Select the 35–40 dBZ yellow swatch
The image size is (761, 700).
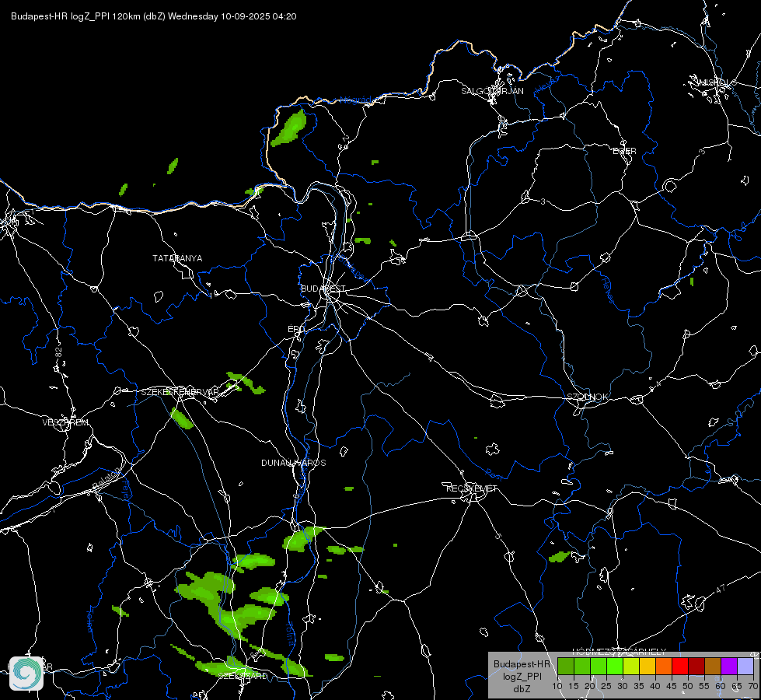[648, 666]
